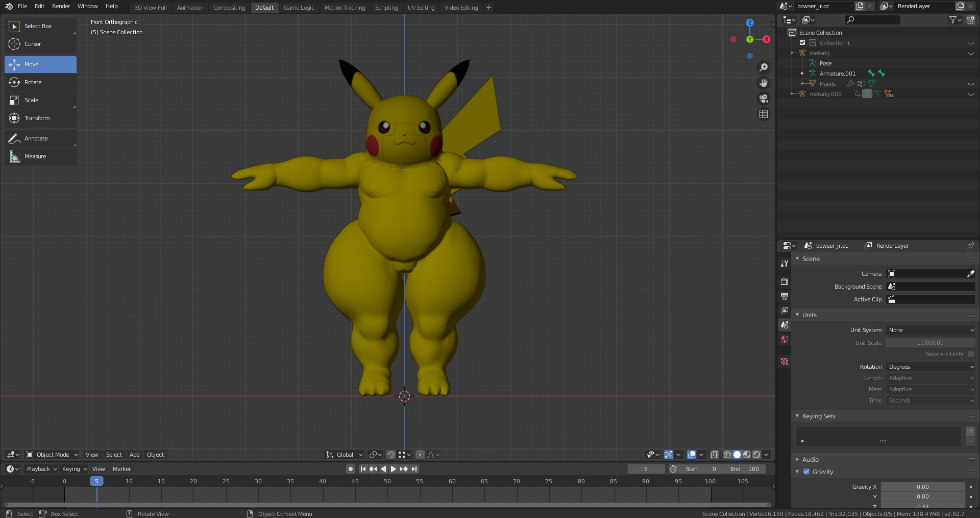Select the Scale tool

pos(40,100)
